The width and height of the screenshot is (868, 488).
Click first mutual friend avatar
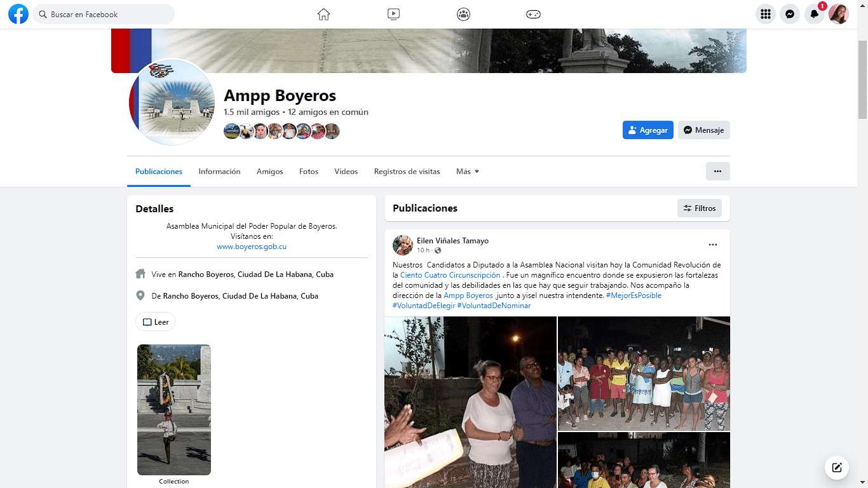tap(231, 132)
